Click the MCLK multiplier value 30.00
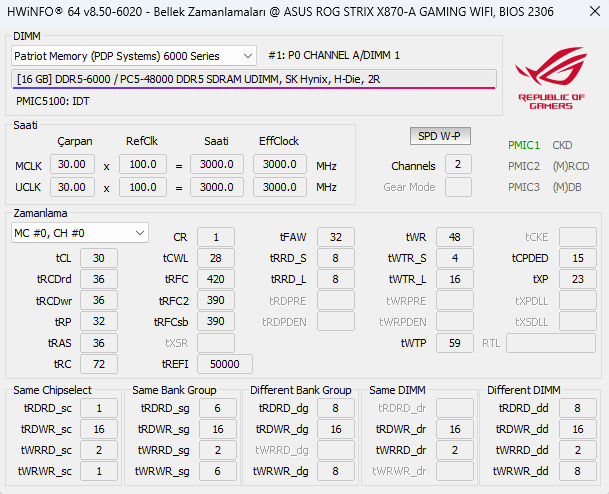609x494 pixels. click(72, 164)
